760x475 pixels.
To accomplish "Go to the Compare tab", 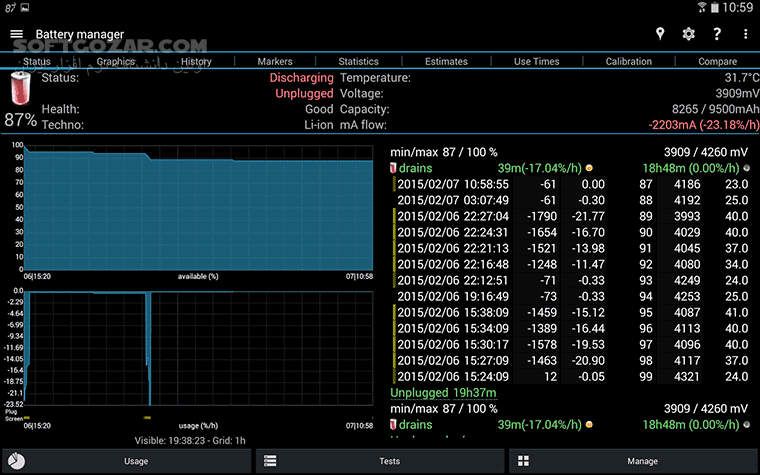I will coord(717,61).
